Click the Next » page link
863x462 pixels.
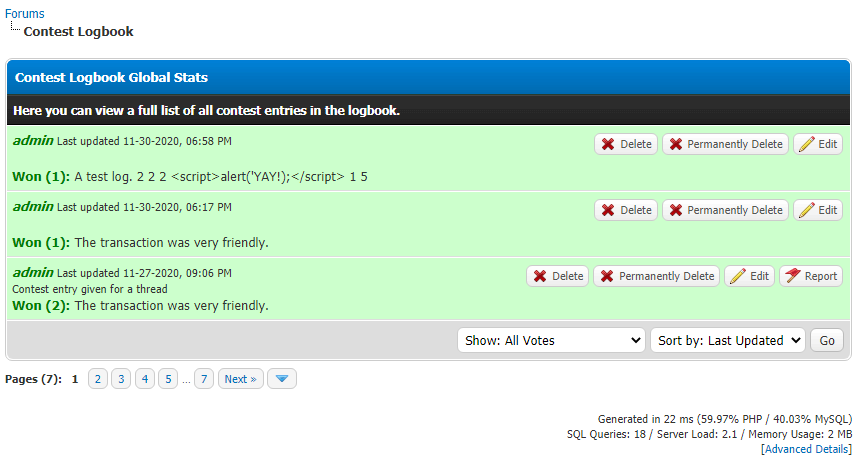click(240, 379)
